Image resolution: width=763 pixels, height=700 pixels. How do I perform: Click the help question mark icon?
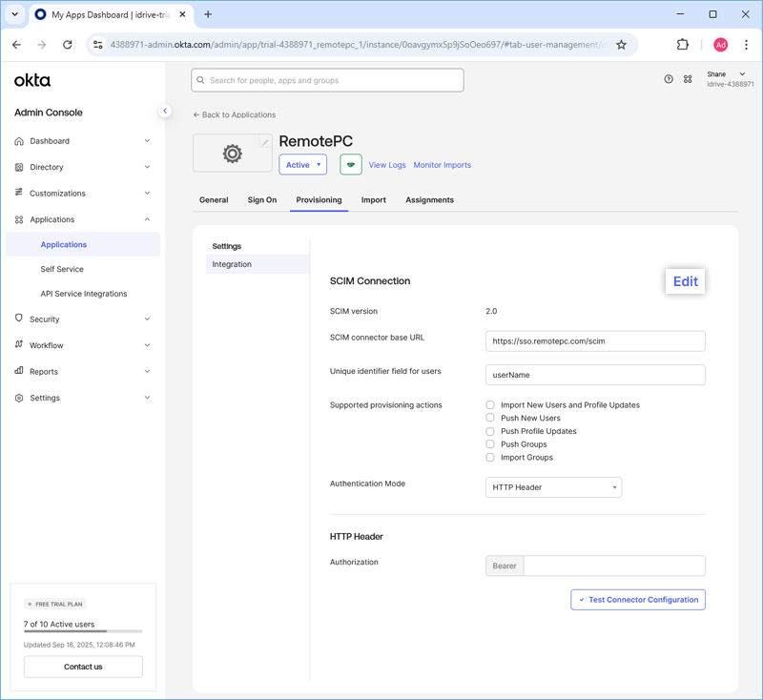pyautogui.click(x=669, y=79)
